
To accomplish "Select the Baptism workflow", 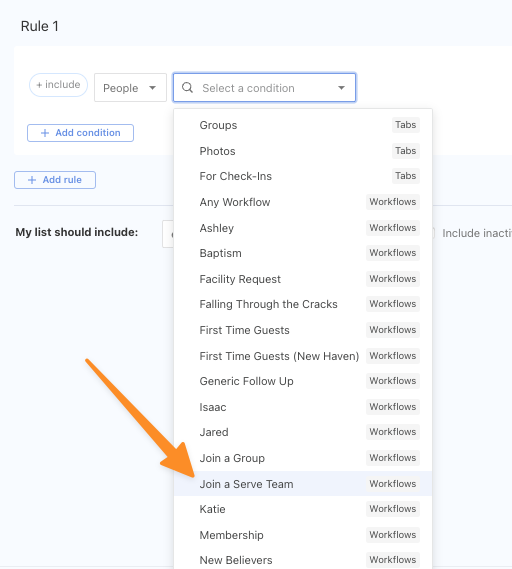I will [x=303, y=253].
